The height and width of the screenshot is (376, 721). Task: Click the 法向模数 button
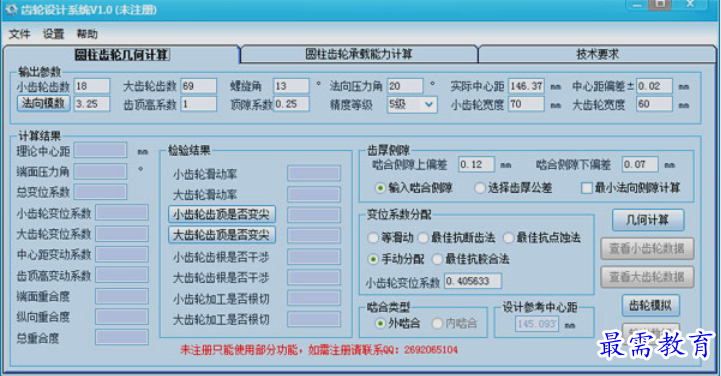coord(44,103)
